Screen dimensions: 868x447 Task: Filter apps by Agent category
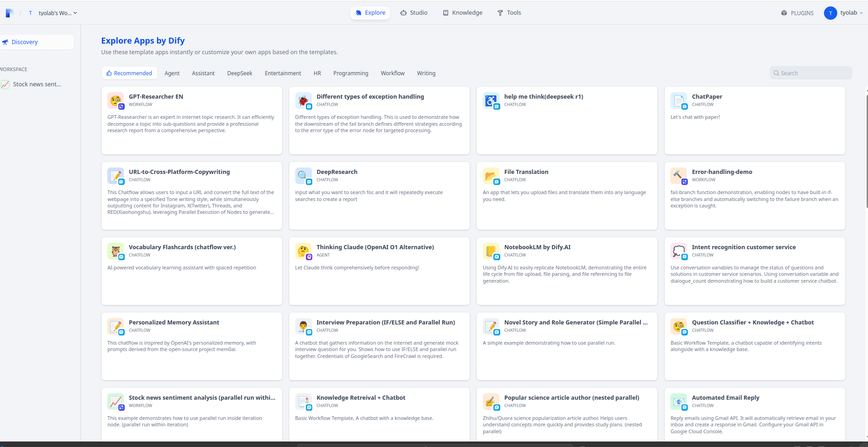click(x=172, y=73)
